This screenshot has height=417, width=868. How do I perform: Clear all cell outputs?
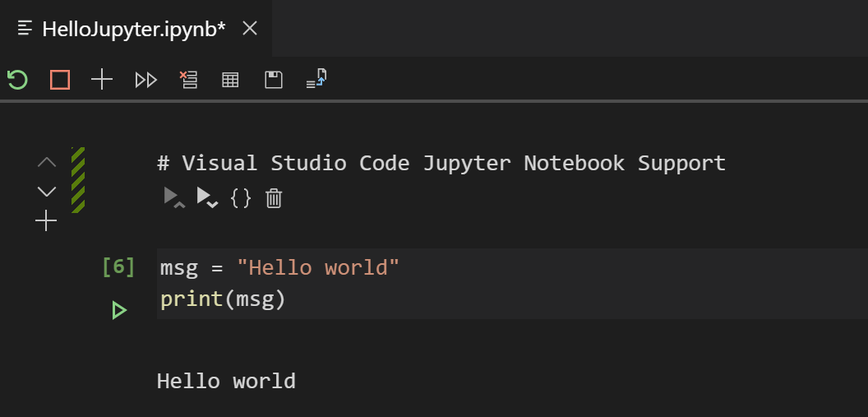click(189, 80)
